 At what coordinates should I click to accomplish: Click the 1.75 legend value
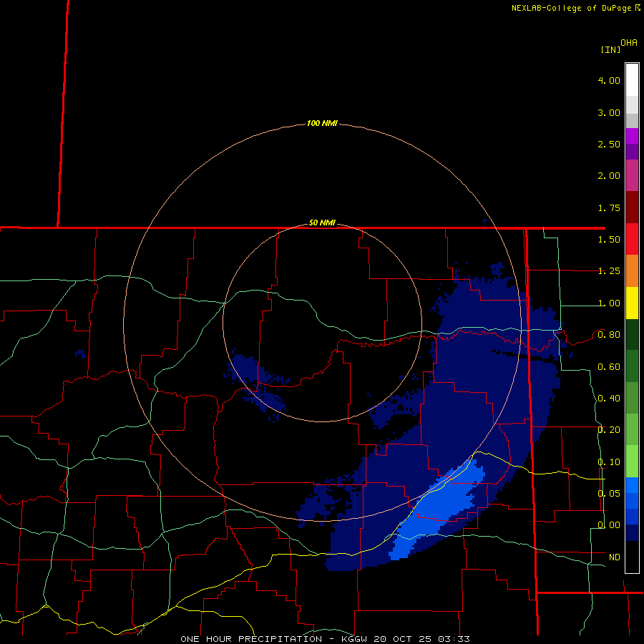(x=609, y=208)
